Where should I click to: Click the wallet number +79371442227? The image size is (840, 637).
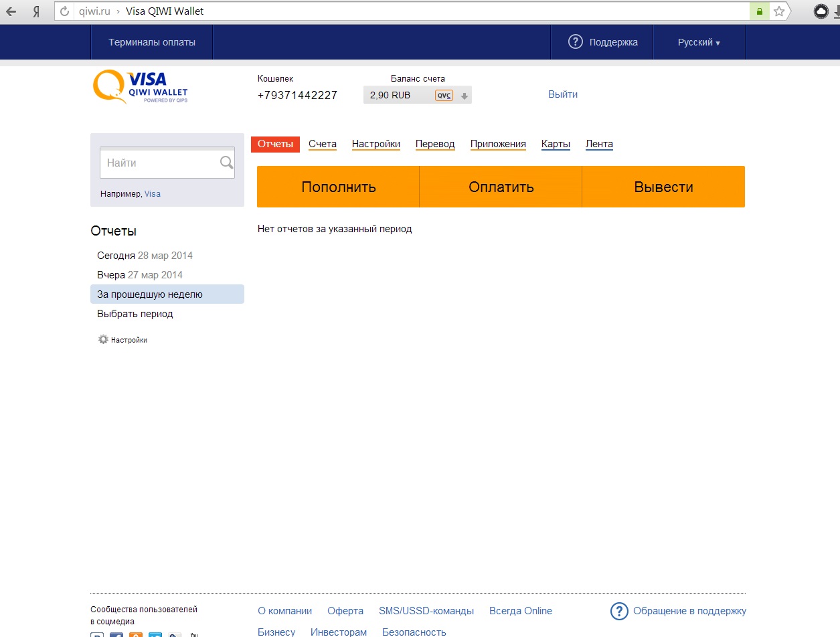point(297,95)
